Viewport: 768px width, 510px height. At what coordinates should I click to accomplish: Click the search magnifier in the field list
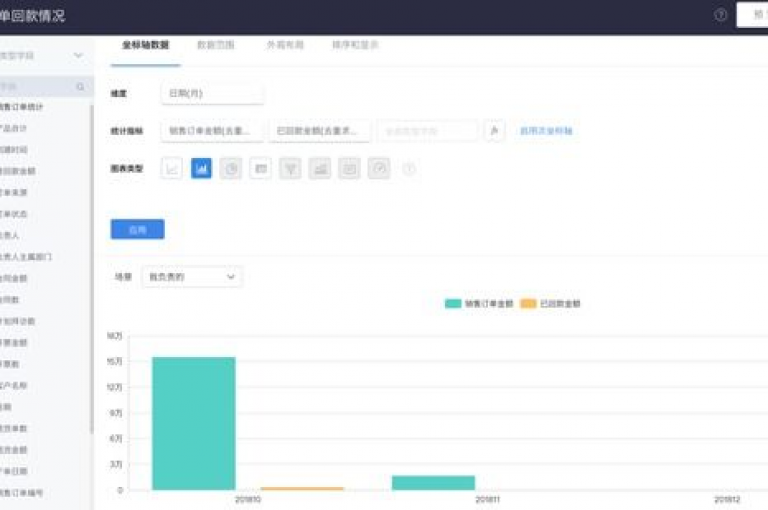80,87
